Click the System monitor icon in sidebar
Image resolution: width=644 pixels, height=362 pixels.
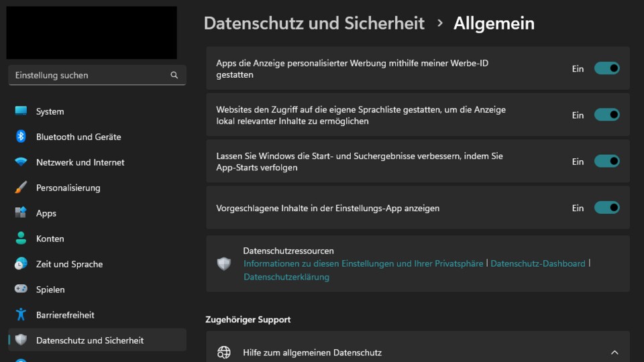pos(21,111)
